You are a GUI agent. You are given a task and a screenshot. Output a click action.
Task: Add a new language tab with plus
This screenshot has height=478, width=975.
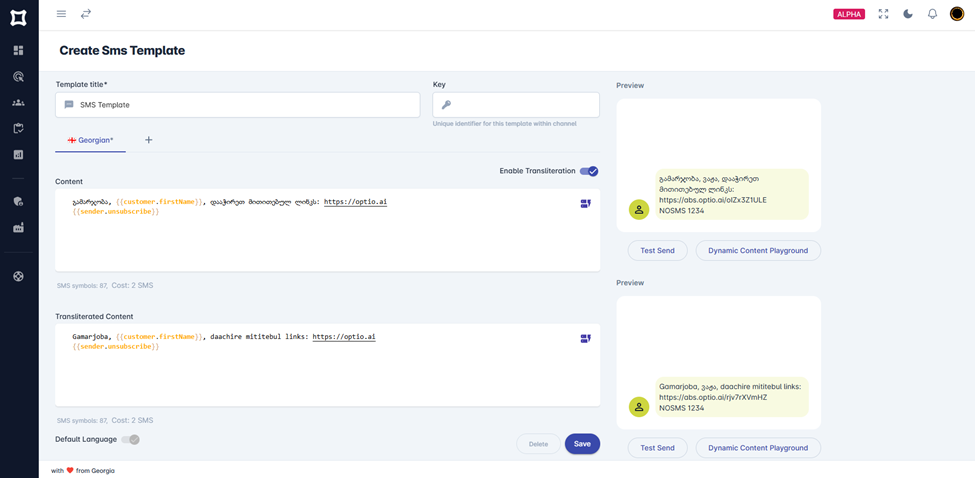coord(149,140)
